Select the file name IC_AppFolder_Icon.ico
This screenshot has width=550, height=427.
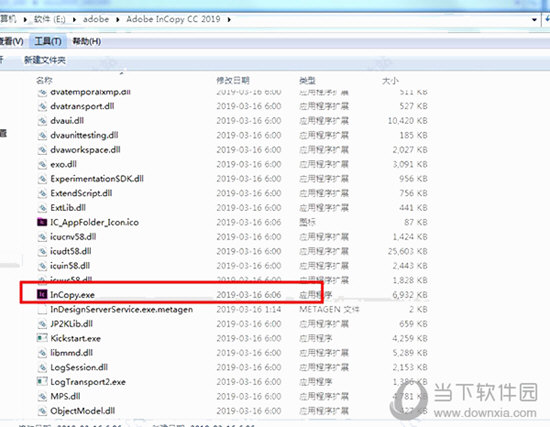pos(94,222)
